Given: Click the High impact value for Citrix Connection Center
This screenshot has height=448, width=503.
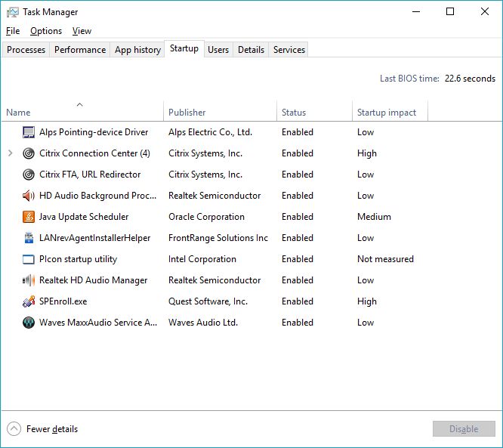Looking at the screenshot, I should [367, 153].
